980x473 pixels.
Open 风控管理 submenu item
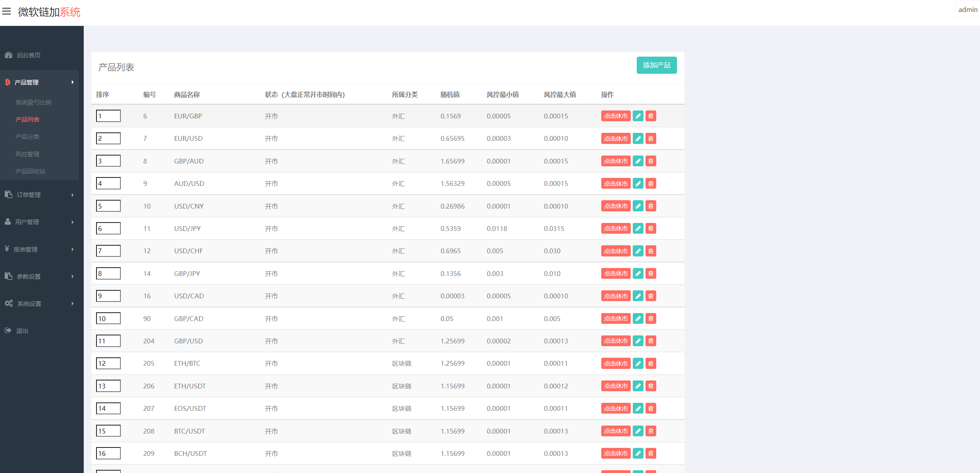(28, 154)
